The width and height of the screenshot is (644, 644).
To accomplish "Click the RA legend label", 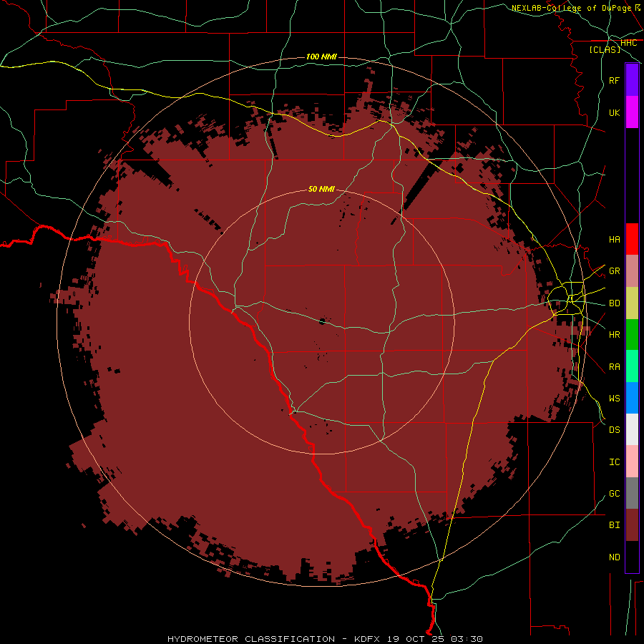I will (614, 366).
